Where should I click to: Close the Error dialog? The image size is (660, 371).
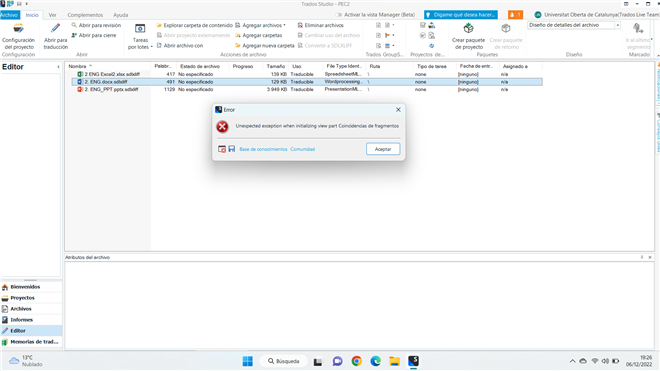(398, 109)
